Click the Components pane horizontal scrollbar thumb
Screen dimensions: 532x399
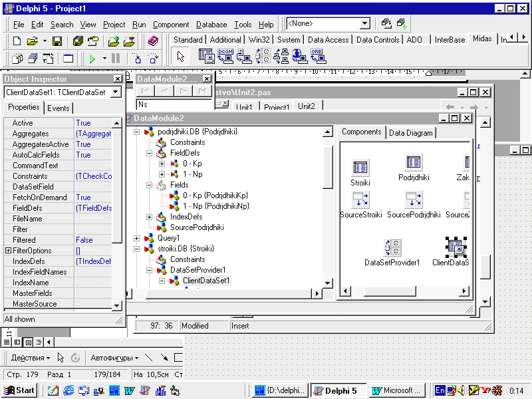[390, 291]
